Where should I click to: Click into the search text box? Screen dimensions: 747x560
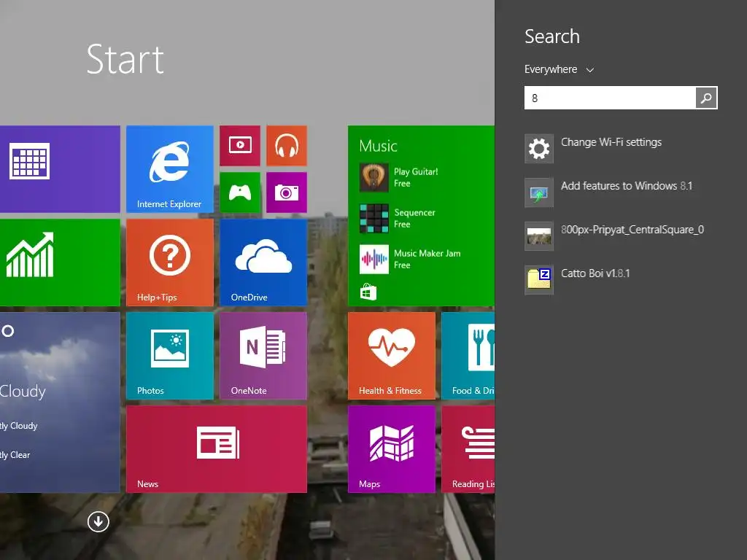click(x=610, y=98)
